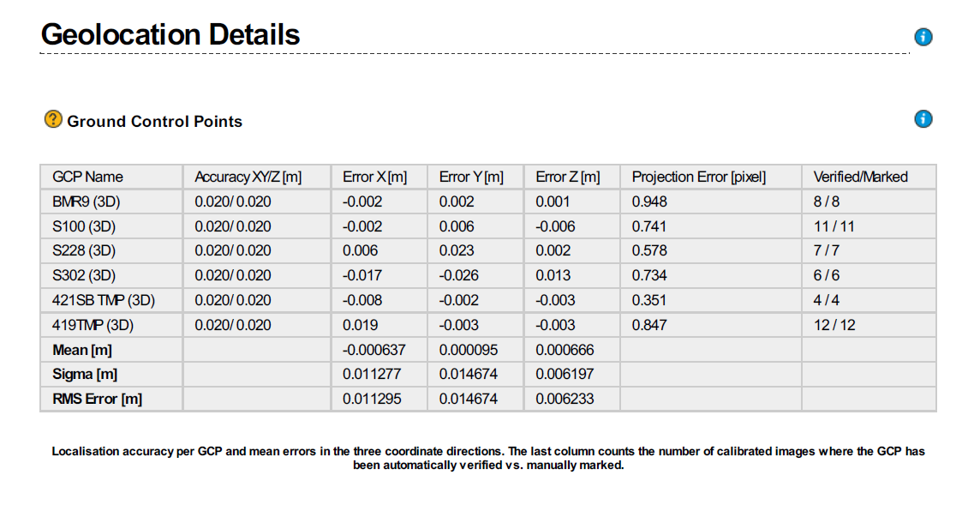Select the S302 (3D) GCP name cell

84,275
